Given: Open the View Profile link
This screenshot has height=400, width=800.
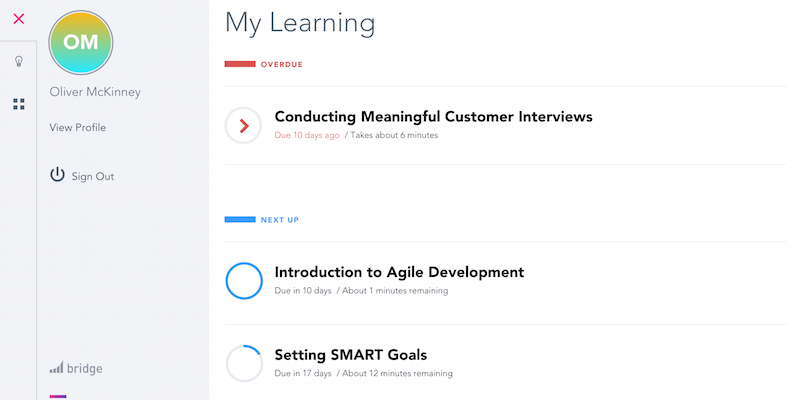Looking at the screenshot, I should click(x=77, y=127).
